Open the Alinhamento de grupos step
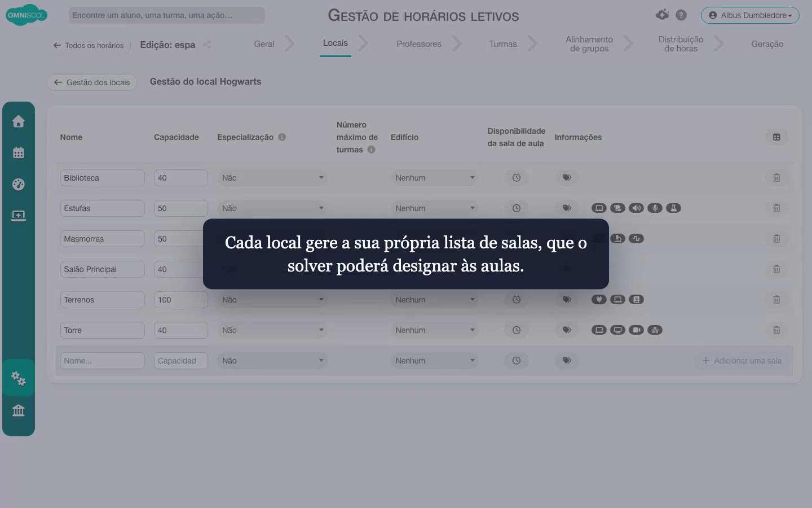Screen dimensions: 812x508 589,44
